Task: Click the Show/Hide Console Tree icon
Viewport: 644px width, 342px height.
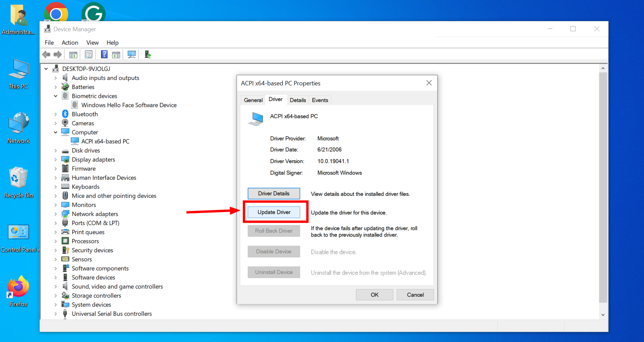Action: point(73,54)
